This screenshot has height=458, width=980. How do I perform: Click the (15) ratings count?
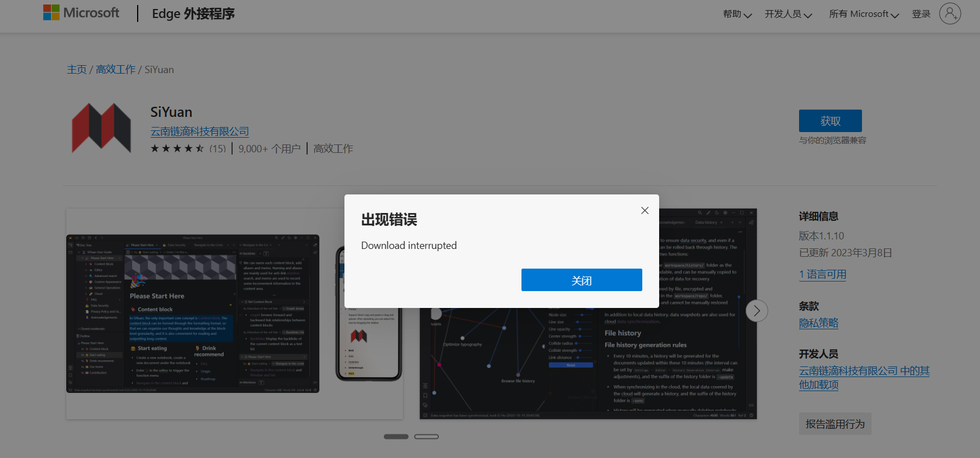coord(217,149)
